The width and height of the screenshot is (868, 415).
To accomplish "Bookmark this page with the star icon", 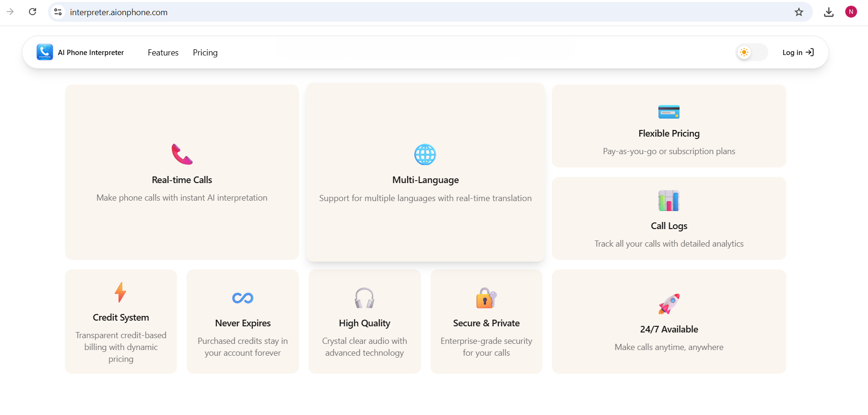I will pos(799,12).
